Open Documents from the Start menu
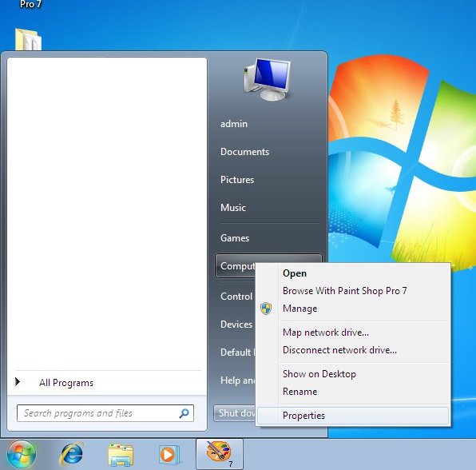476x470 pixels. pos(244,152)
